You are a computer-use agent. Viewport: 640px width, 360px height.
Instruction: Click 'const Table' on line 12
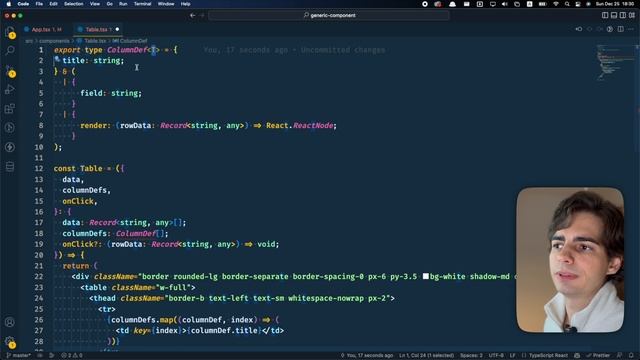click(78, 169)
